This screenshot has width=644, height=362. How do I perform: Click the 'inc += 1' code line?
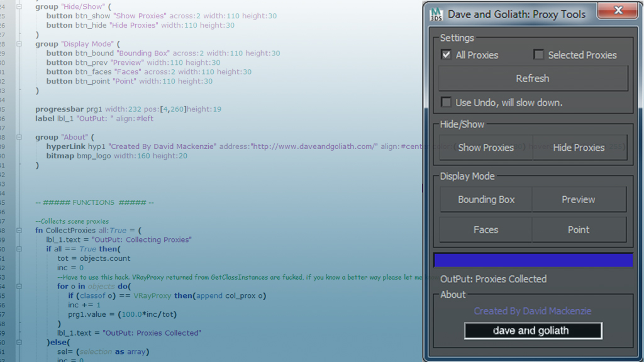[84, 305]
